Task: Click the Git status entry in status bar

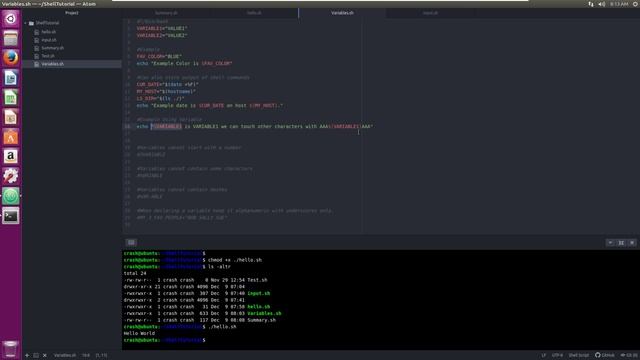Action: tap(629, 355)
